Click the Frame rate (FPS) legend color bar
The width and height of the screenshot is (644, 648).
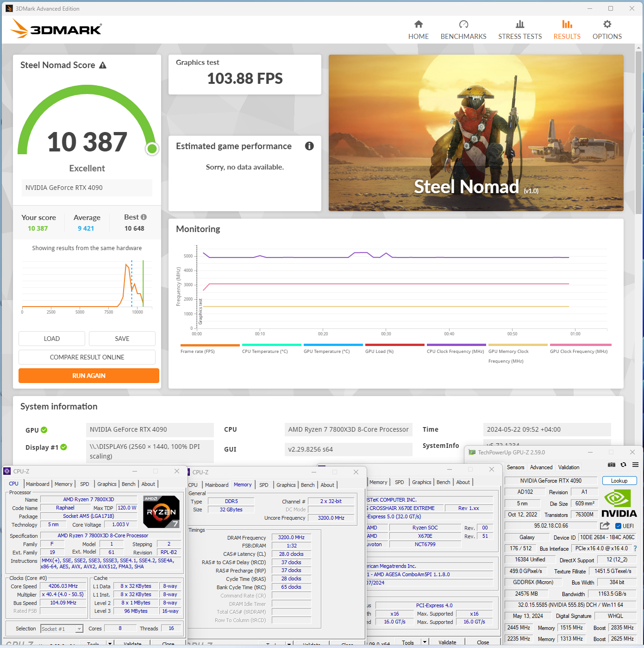click(x=210, y=345)
